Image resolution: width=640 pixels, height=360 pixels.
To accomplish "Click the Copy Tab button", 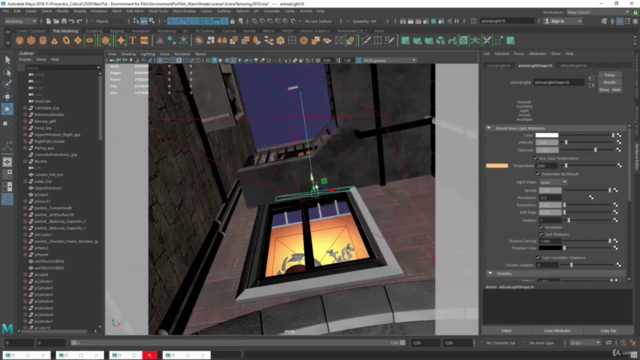I will [x=608, y=331].
